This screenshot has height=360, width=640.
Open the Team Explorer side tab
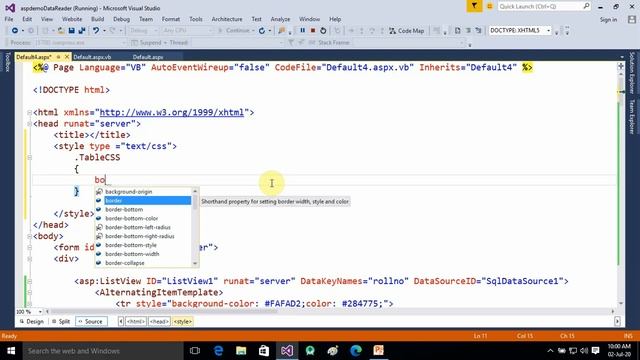point(632,117)
